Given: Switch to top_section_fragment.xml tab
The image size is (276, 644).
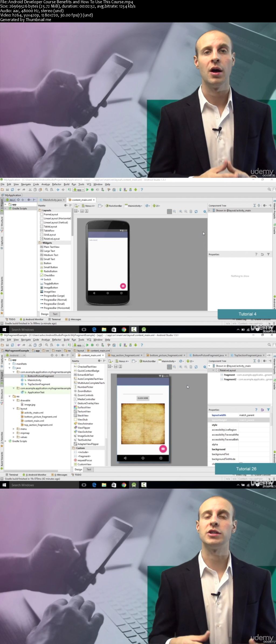Looking at the screenshot, I should point(125,355).
